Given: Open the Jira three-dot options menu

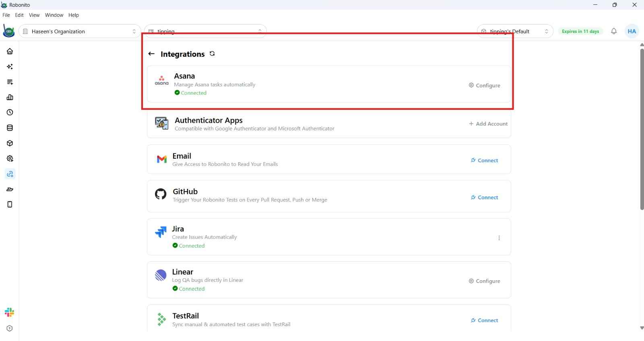Looking at the screenshot, I should point(499,238).
